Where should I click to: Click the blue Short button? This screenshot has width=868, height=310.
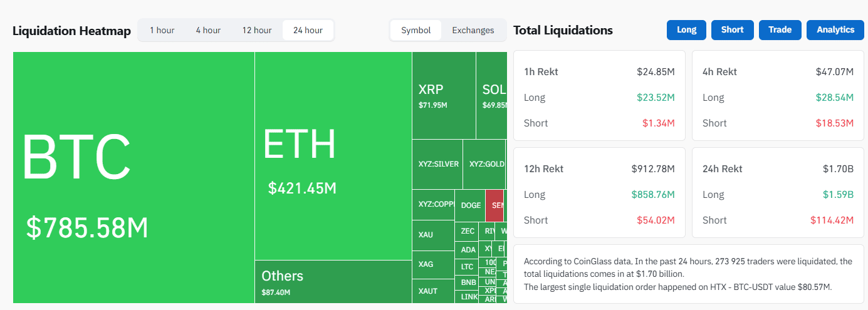coord(732,30)
